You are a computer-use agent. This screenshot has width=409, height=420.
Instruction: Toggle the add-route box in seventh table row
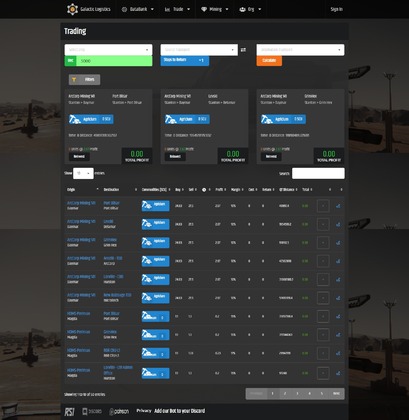click(x=323, y=316)
